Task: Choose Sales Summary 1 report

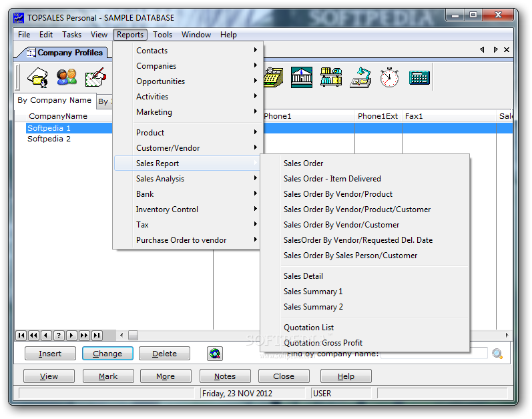Action: click(x=365, y=292)
